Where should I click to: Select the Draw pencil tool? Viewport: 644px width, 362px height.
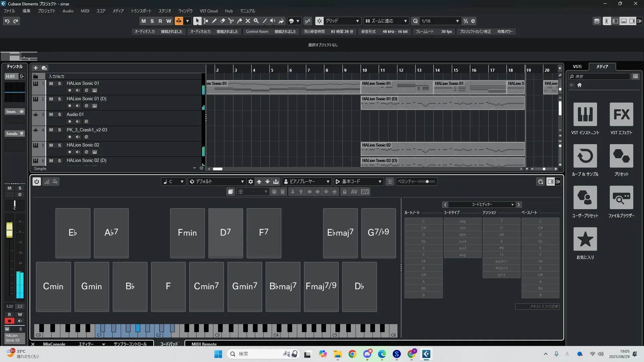214,21
